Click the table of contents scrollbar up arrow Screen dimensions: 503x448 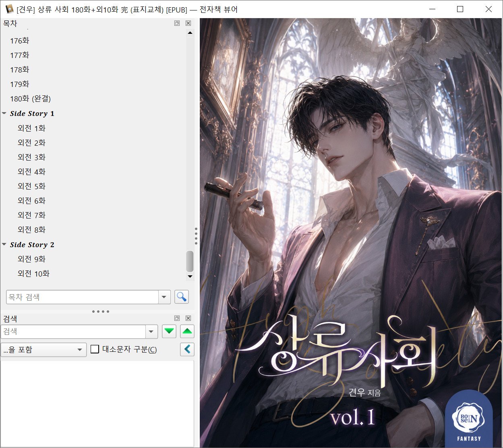pos(190,33)
